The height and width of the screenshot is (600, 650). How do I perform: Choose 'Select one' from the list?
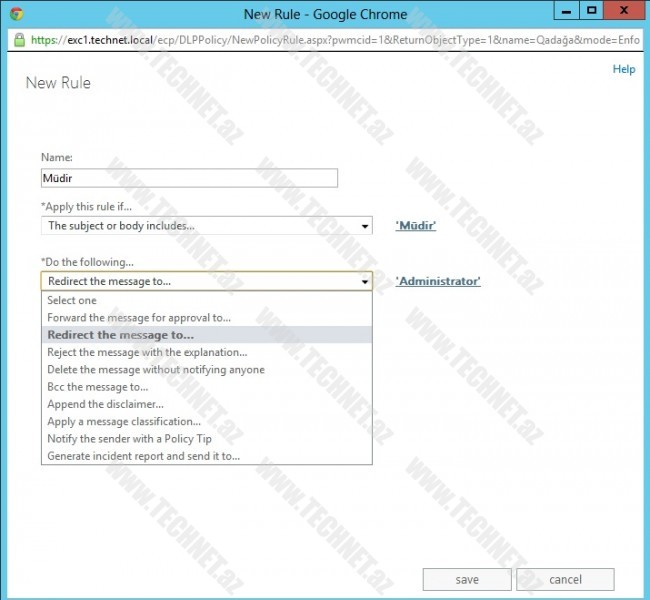[72, 300]
